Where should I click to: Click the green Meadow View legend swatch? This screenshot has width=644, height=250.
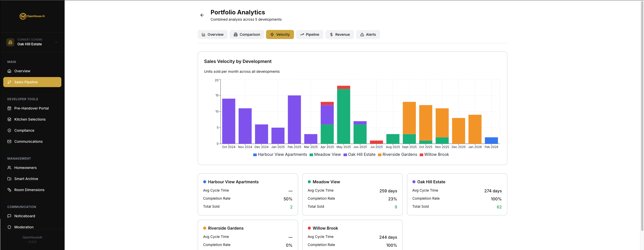coord(311,155)
